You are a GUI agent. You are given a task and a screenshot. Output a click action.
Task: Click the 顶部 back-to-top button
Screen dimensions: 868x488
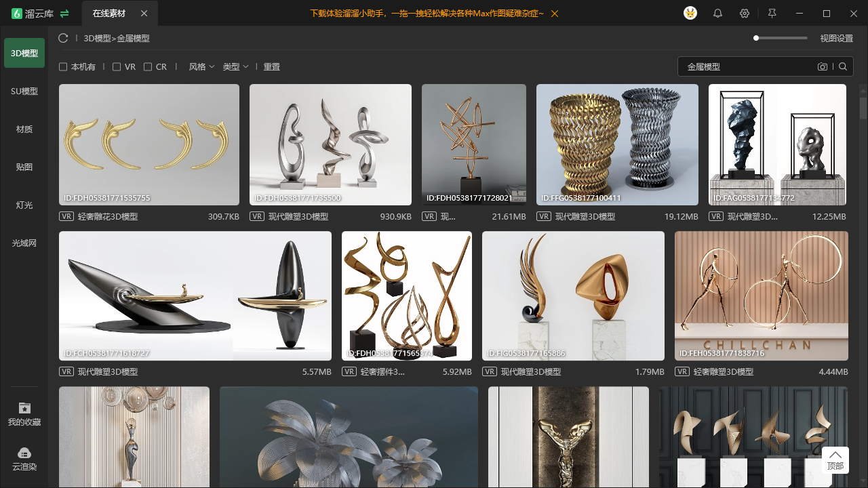click(x=835, y=460)
